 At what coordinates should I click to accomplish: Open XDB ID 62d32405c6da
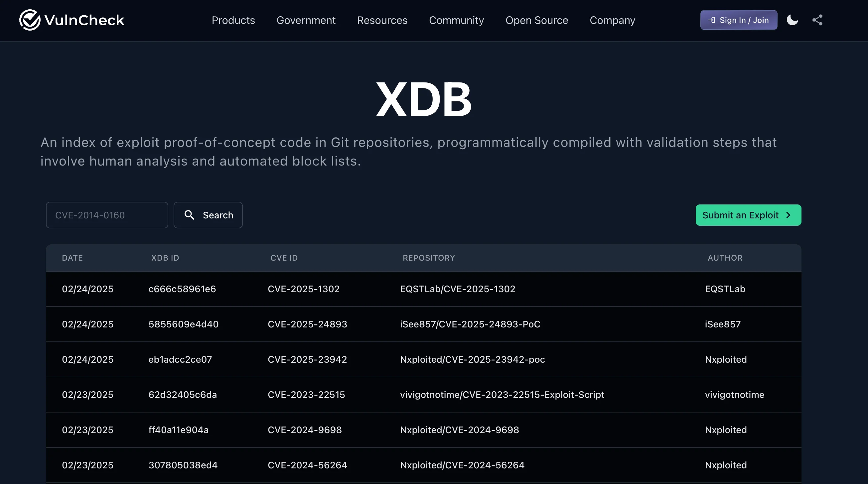point(183,394)
